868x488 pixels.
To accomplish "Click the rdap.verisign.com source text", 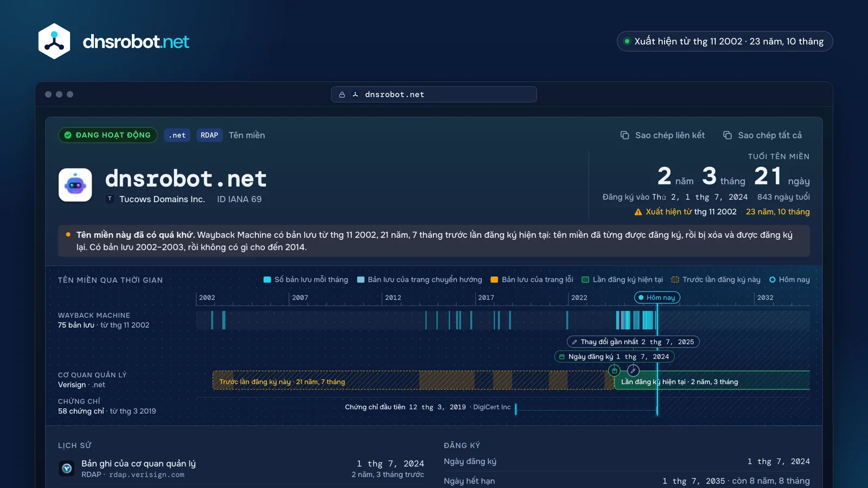I will [146, 475].
